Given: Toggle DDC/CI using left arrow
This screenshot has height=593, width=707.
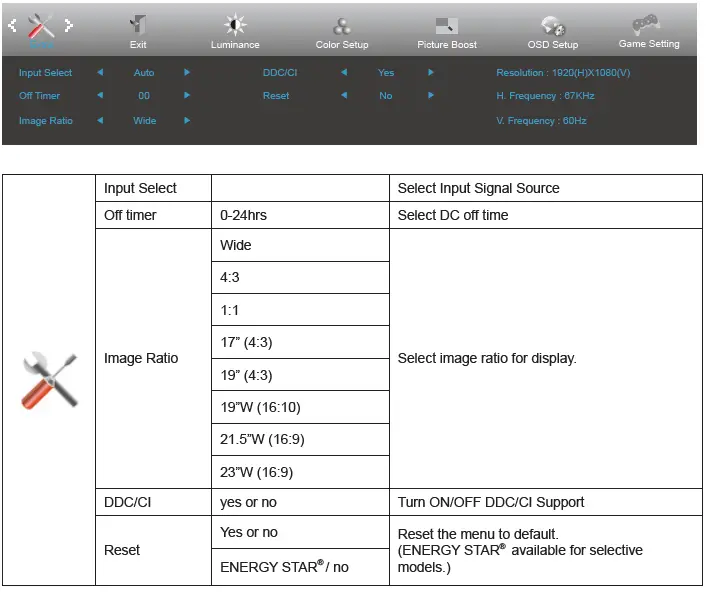Looking at the screenshot, I should coord(344,72).
